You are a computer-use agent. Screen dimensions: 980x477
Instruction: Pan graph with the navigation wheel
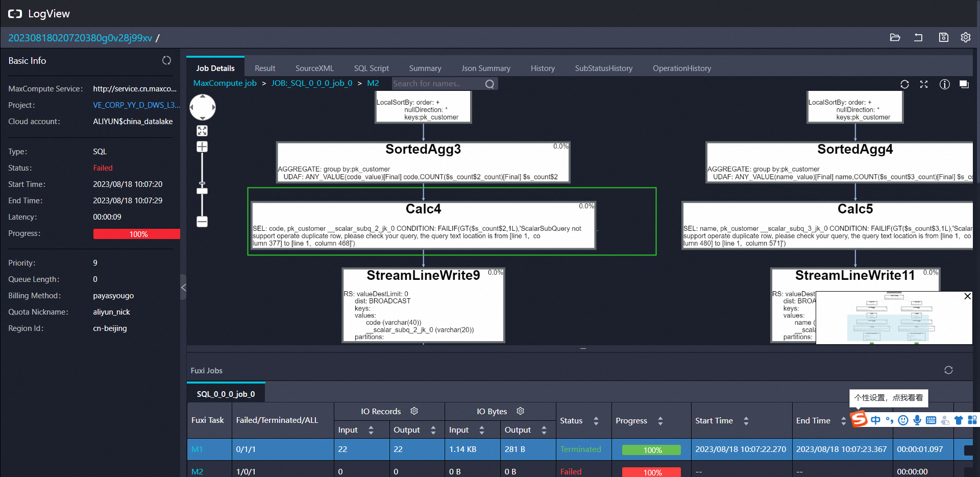203,107
